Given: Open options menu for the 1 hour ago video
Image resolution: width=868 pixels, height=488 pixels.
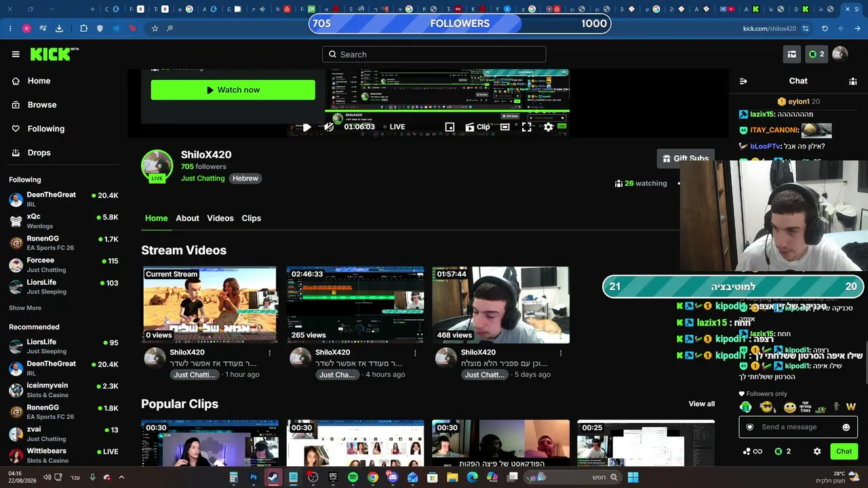Looking at the screenshot, I should [270, 353].
